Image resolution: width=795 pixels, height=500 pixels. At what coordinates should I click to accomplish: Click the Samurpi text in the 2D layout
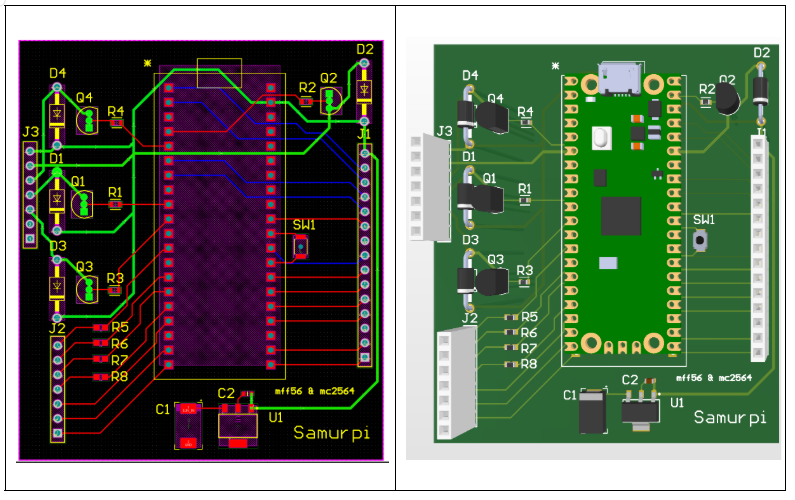[332, 433]
